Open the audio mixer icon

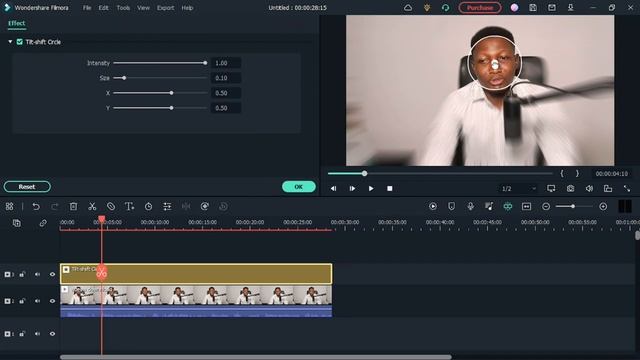[x=489, y=207]
